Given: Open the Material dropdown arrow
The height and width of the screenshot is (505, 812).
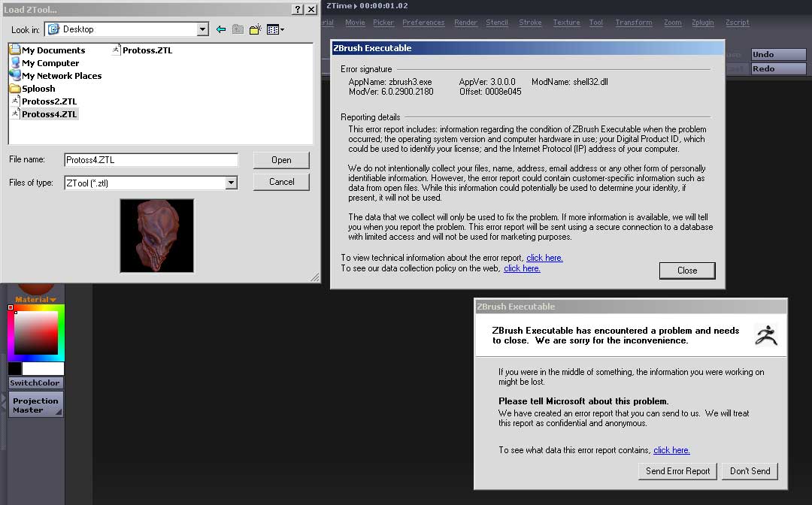Looking at the screenshot, I should click(53, 300).
